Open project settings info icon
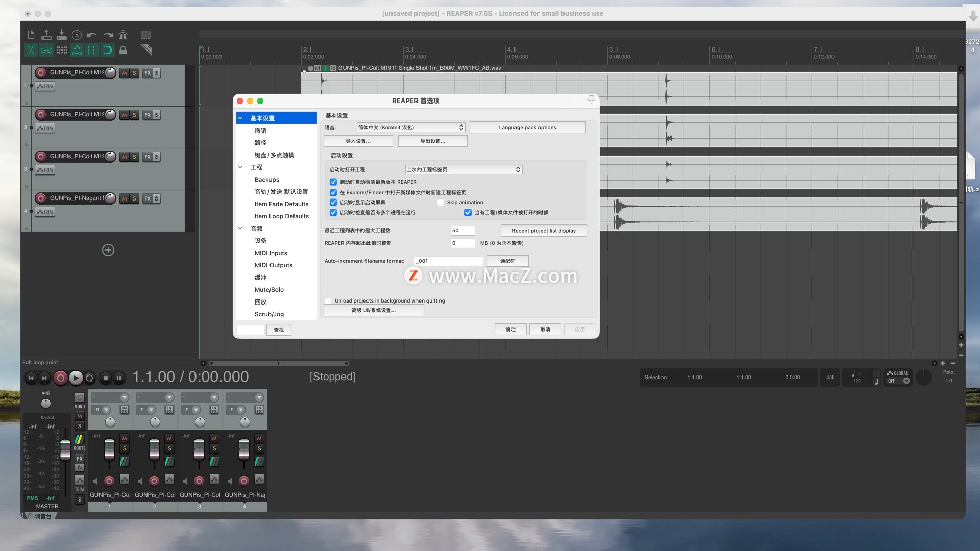 (x=77, y=35)
